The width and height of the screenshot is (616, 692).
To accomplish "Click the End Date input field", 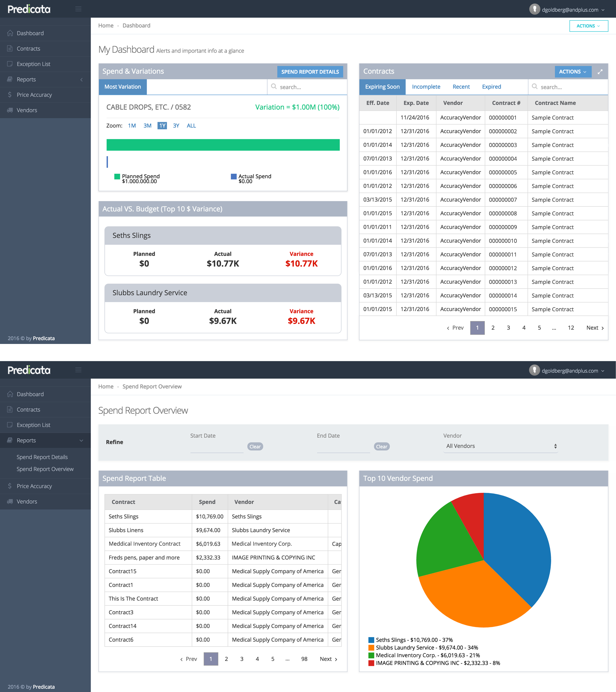I will click(x=344, y=446).
